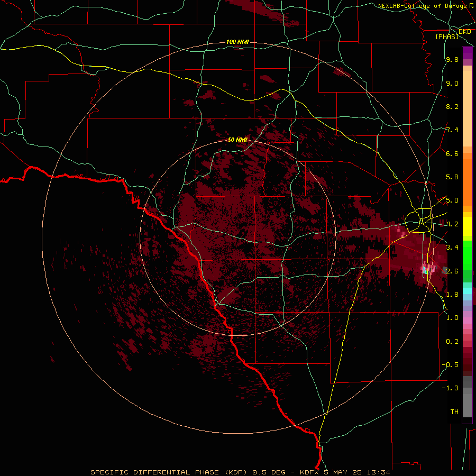
Task: Click the cyan-white high KDP core east of radar
Action: pyautogui.click(x=426, y=270)
